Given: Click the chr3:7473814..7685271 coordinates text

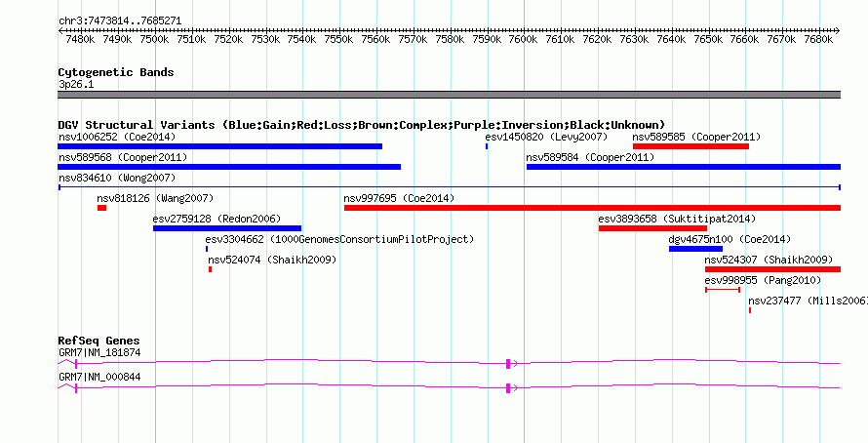Looking at the screenshot, I should coord(120,20).
